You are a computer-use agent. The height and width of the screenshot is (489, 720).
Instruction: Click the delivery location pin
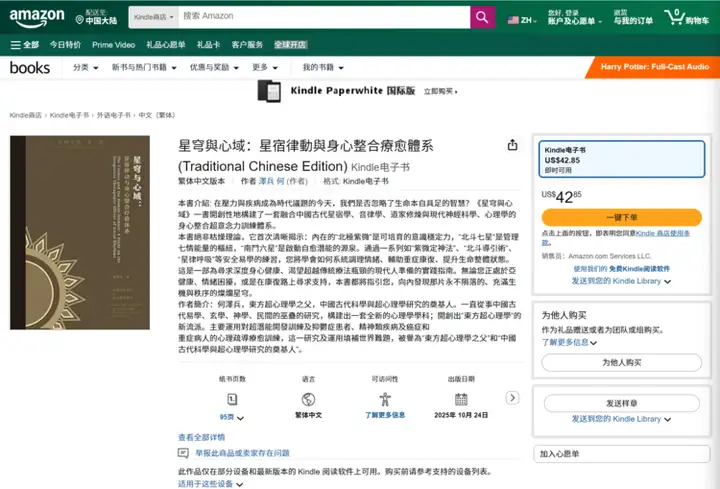(x=79, y=20)
